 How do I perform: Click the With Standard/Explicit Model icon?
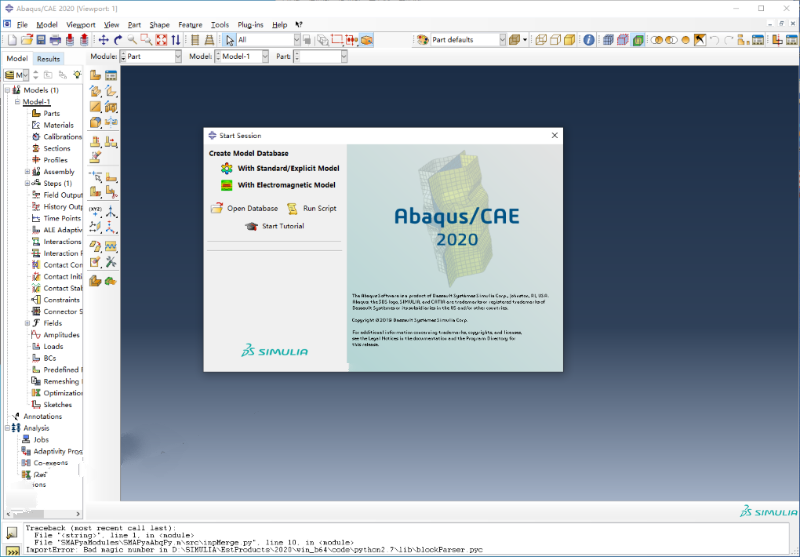click(227, 168)
